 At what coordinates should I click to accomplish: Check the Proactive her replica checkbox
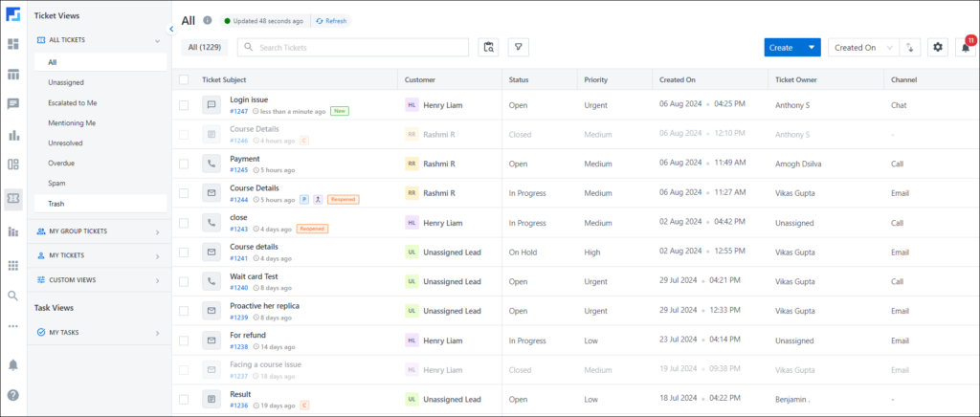pos(184,311)
